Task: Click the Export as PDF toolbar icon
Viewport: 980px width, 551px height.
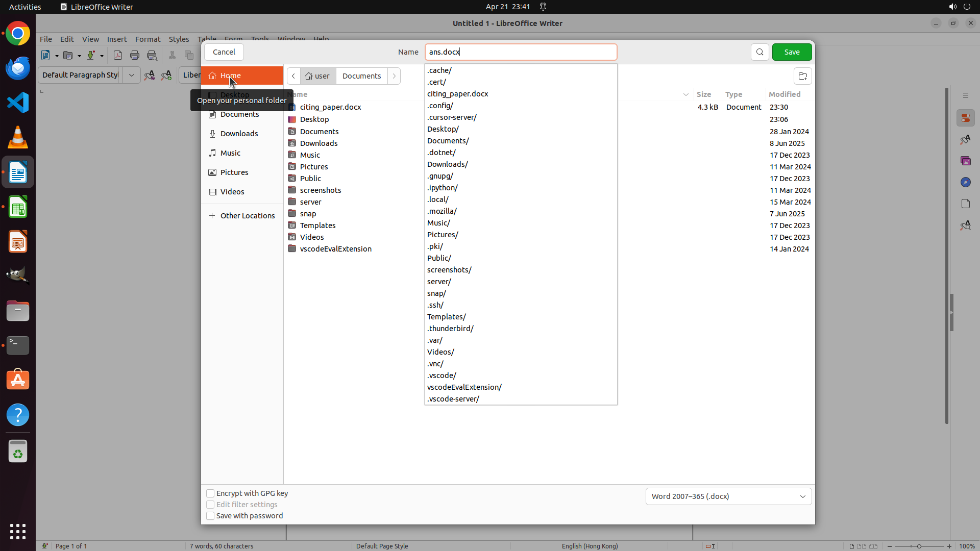Action: (x=118, y=55)
